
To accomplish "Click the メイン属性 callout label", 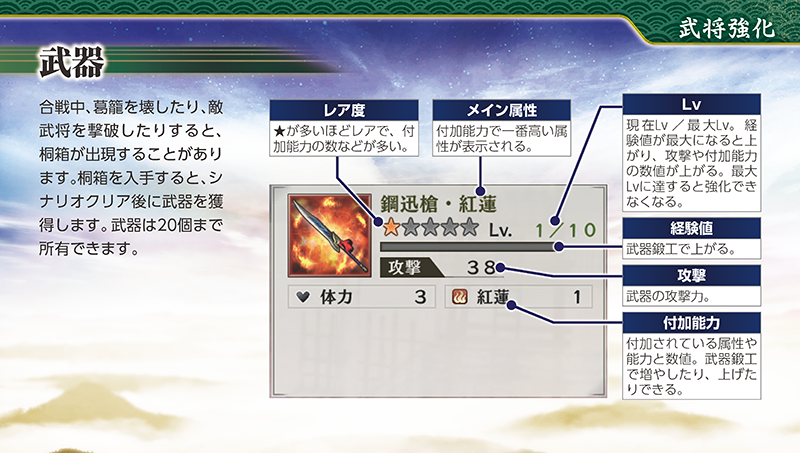I will (x=502, y=110).
